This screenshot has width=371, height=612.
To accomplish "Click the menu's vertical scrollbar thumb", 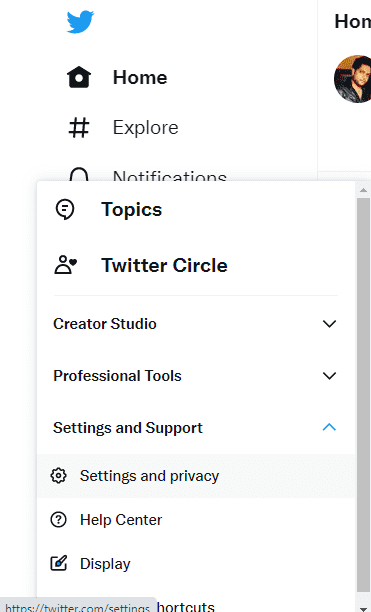I will tap(363, 395).
